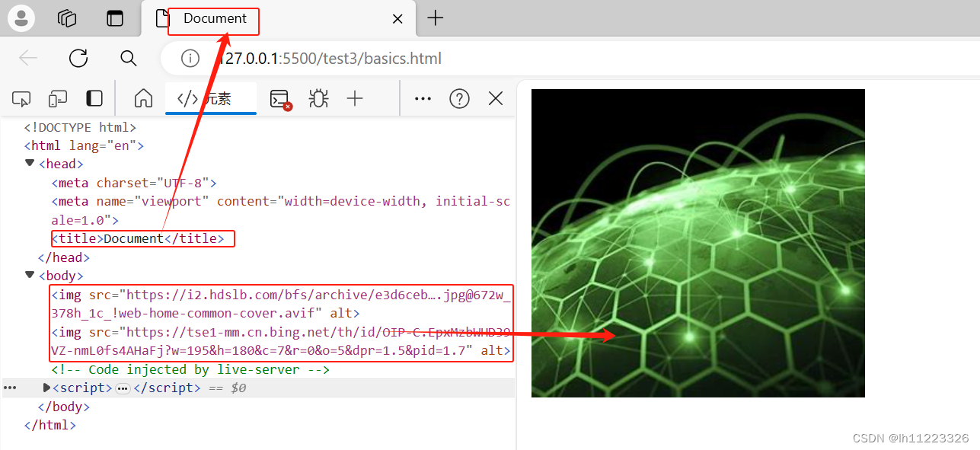Select the meta charset UTF-8 node
This screenshot has width=980, height=450.
click(x=134, y=183)
